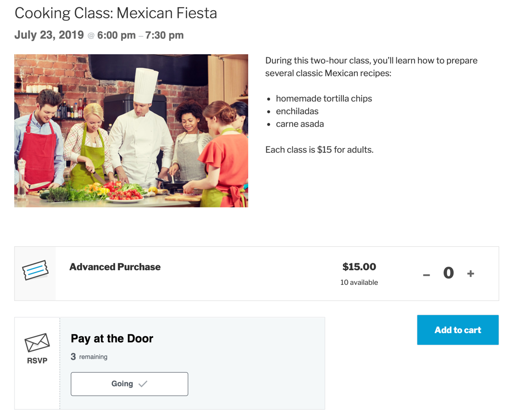Click the July 23, 2019 date
The height and width of the screenshot is (420, 529).
pyautogui.click(x=49, y=35)
